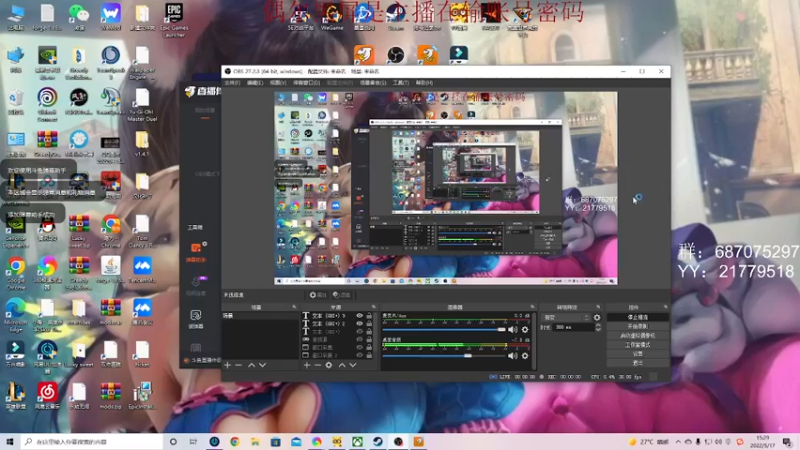Toggle Studio Mode in OBS Controls
The image size is (800, 450).
(x=637, y=345)
